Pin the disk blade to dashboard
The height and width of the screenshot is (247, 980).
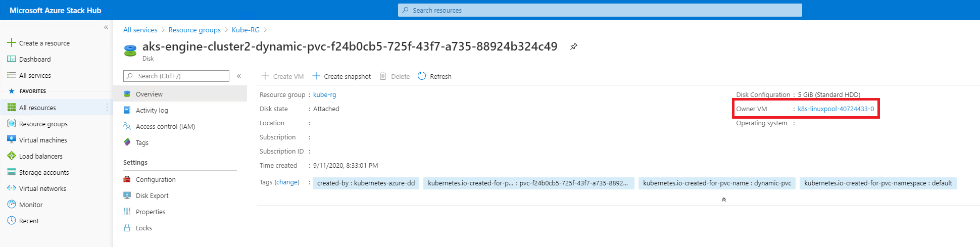pos(574,46)
